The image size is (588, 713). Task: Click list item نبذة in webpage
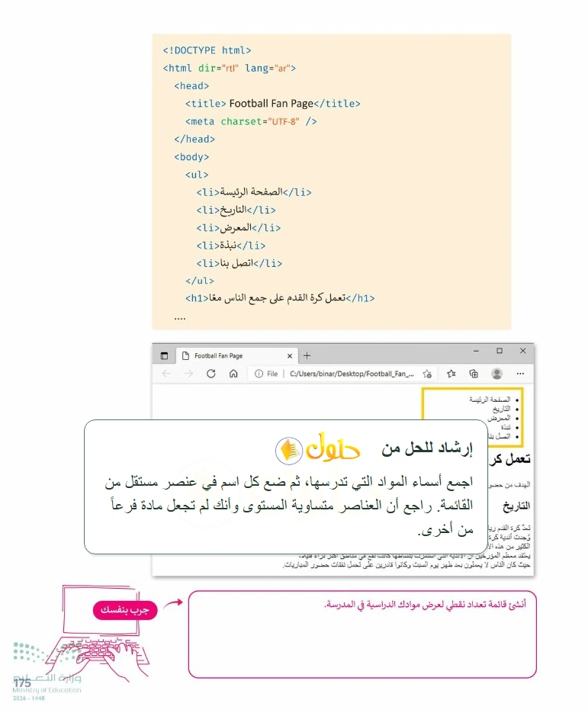[x=506, y=427]
